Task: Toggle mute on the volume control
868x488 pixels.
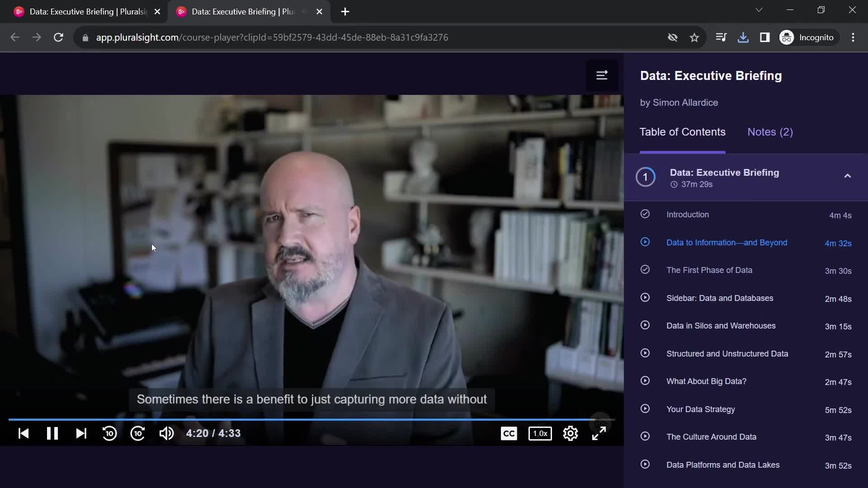Action: click(167, 433)
